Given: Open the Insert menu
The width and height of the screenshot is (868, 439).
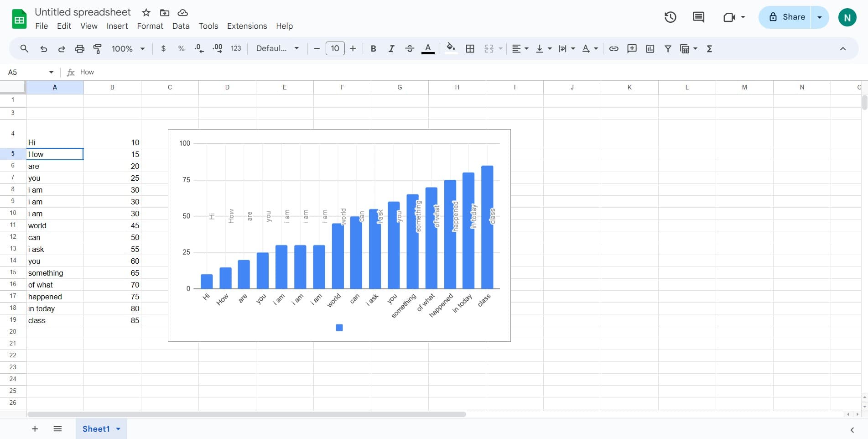Looking at the screenshot, I should pos(117,26).
